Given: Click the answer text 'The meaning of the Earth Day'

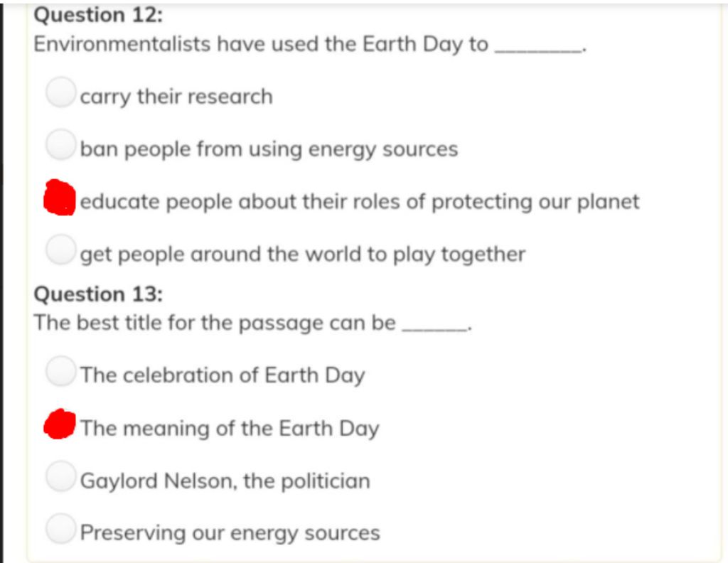Looking at the screenshot, I should coord(230,429).
